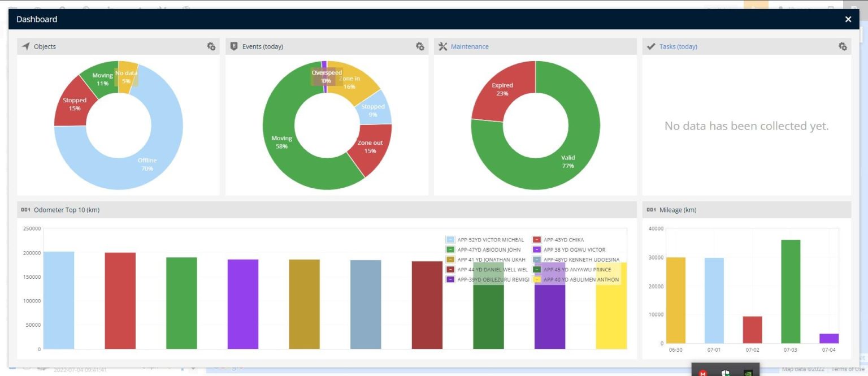The image size is (868, 376).
Task: Toggle APP-43YD CHIKA legend entry
Action: click(565, 239)
